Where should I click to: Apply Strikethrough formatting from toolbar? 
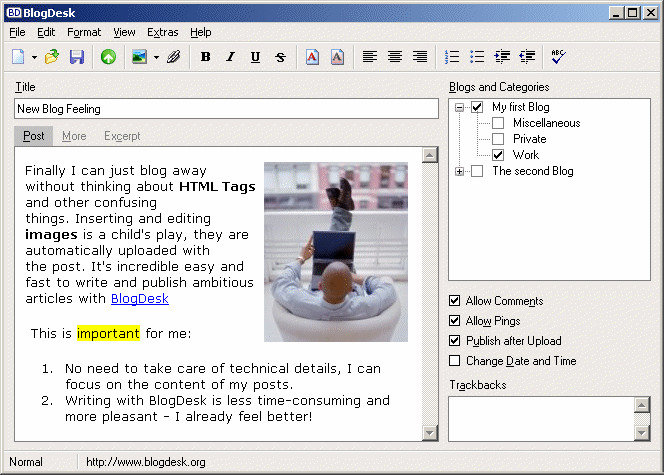280,57
